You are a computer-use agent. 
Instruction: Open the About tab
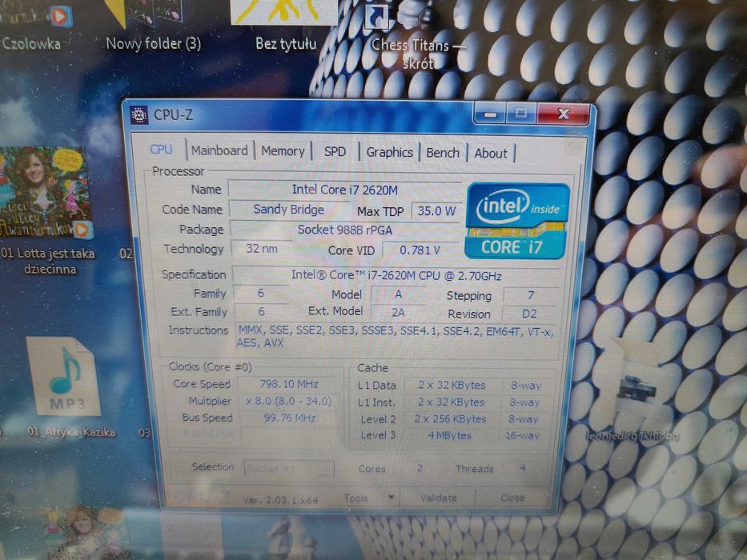491,154
